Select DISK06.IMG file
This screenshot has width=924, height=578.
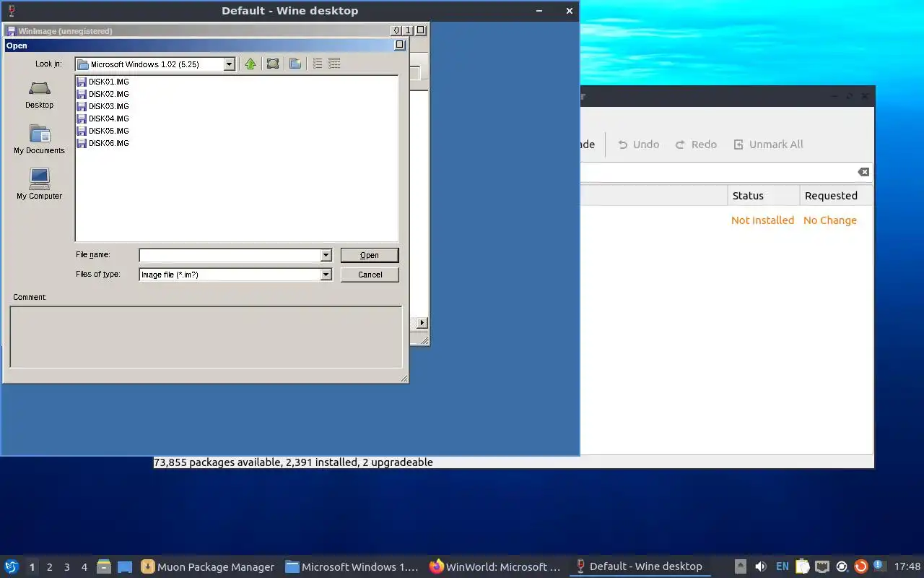click(103, 143)
